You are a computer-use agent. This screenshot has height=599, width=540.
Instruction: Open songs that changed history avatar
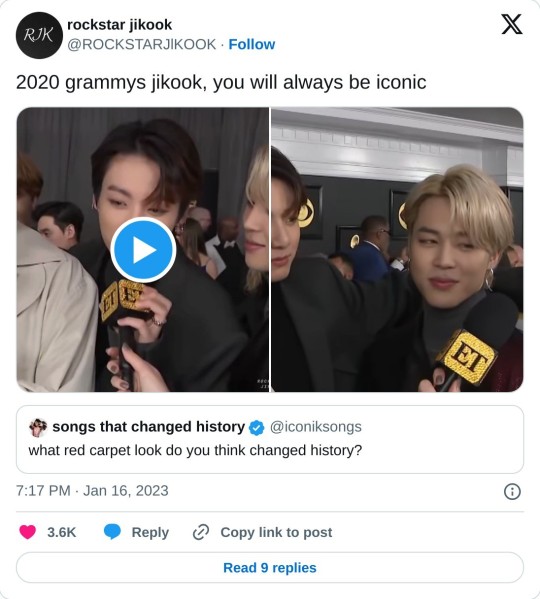[x=38, y=427]
